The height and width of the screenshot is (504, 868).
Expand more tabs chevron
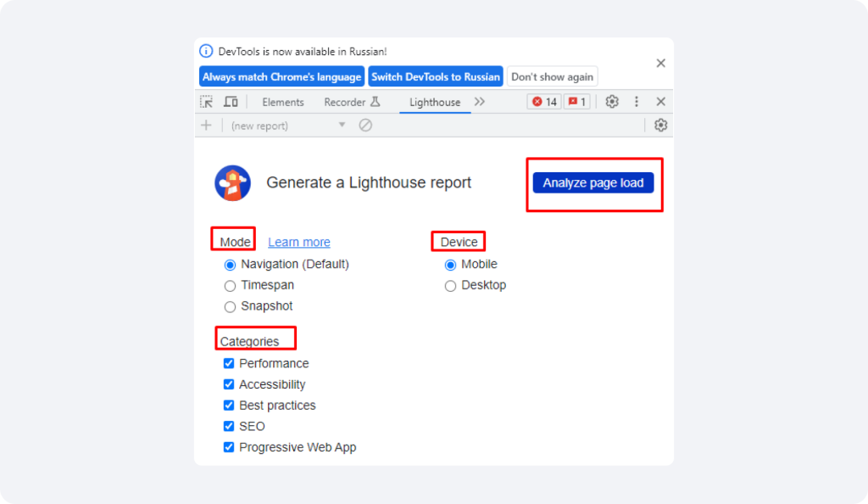(x=480, y=102)
